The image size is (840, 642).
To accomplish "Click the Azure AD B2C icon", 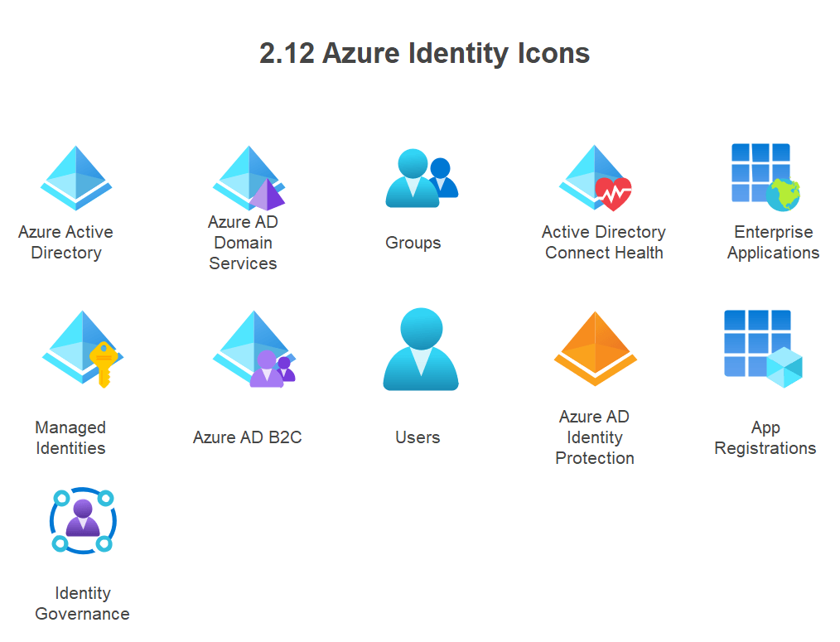I will (x=254, y=349).
